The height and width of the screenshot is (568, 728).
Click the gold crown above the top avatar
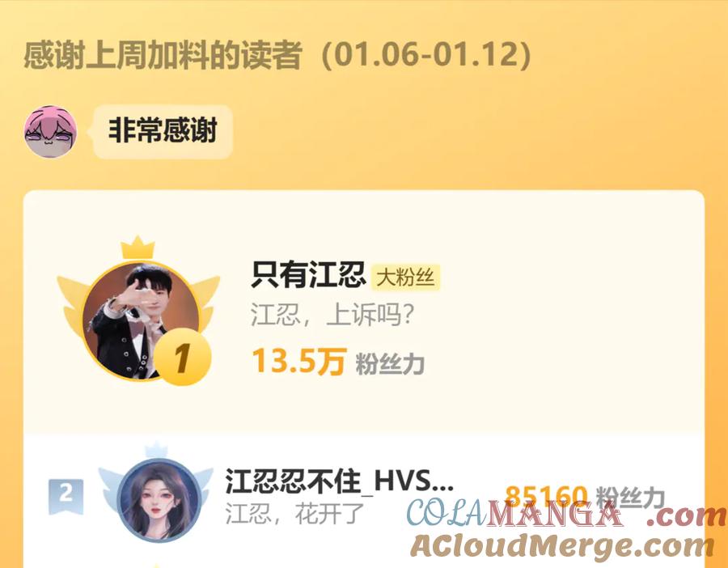(138, 248)
